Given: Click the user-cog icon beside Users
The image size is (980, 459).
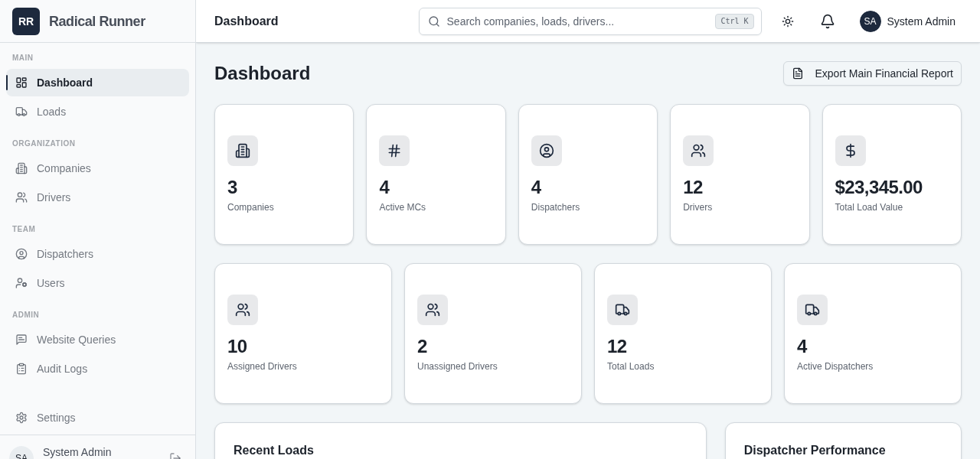Looking at the screenshot, I should (x=21, y=283).
